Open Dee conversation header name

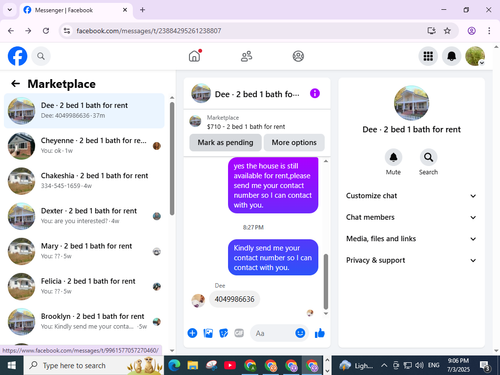coord(257,94)
